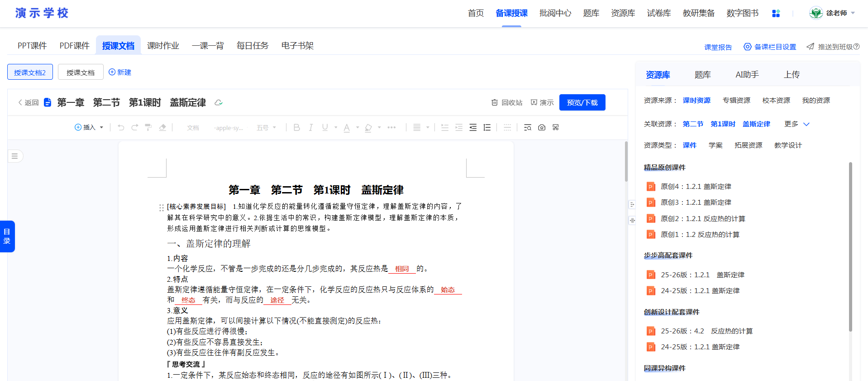The image size is (868, 381).
Task: Open the 插入 insert dropdown
Action: coord(89,127)
